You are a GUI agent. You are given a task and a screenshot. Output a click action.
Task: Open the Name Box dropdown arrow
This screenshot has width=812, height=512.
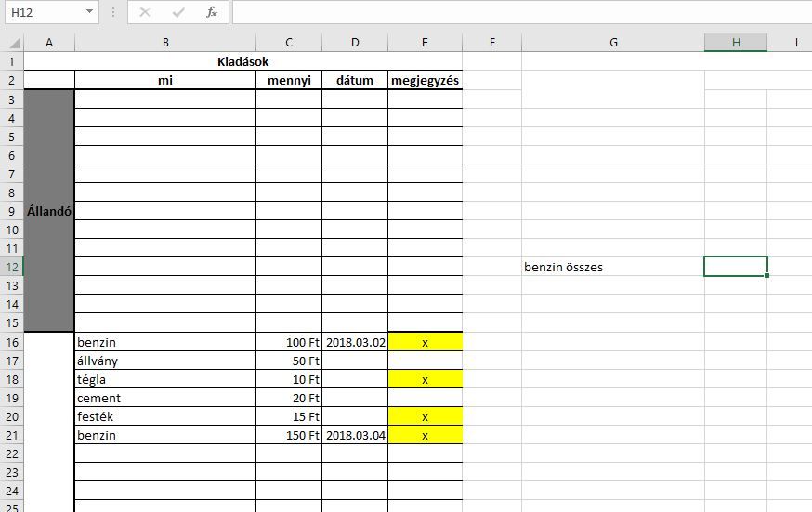point(89,11)
